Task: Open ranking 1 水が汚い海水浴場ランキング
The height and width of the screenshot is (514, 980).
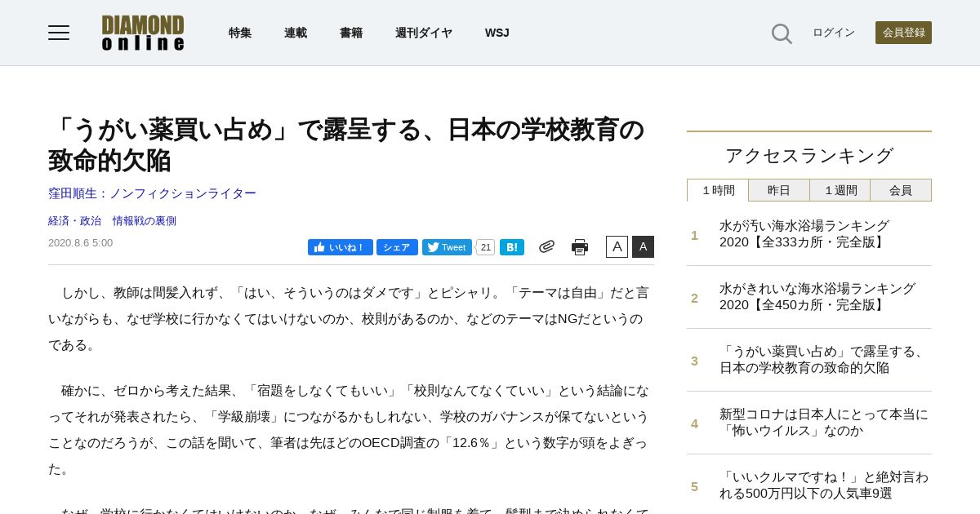Action: 804,234
